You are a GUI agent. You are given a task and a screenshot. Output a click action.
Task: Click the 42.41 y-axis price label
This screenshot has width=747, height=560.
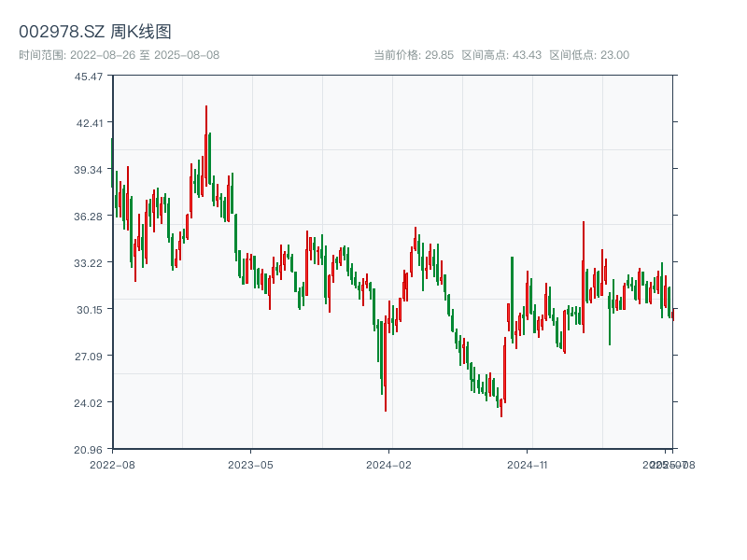90,122
